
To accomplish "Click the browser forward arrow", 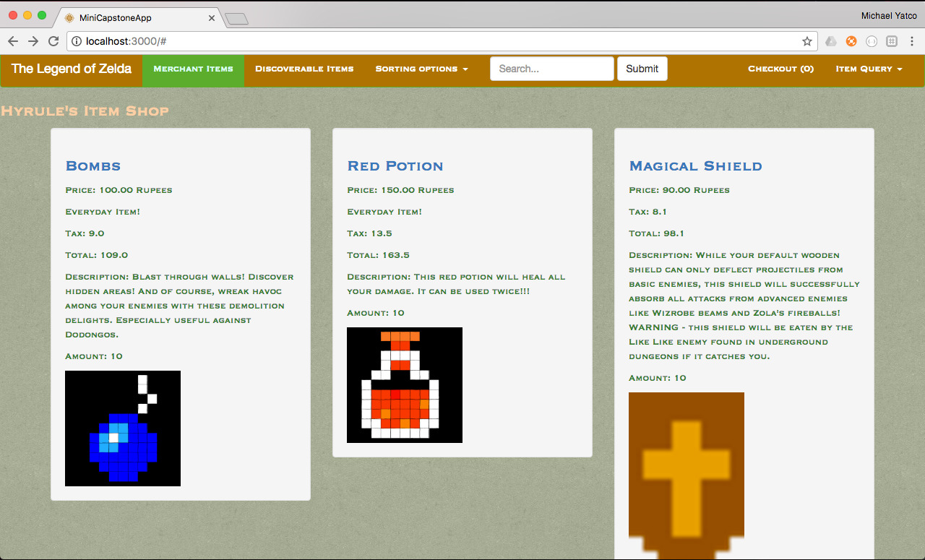I will click(x=33, y=41).
